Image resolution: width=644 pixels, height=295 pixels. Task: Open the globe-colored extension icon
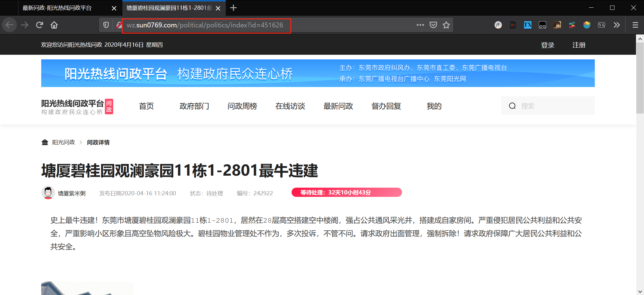(x=587, y=25)
